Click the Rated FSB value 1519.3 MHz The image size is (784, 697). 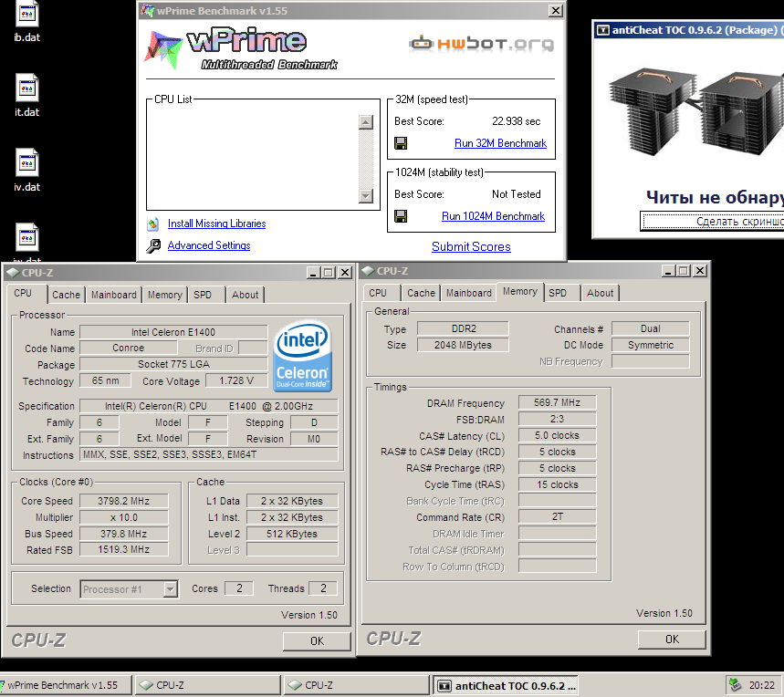(123, 549)
